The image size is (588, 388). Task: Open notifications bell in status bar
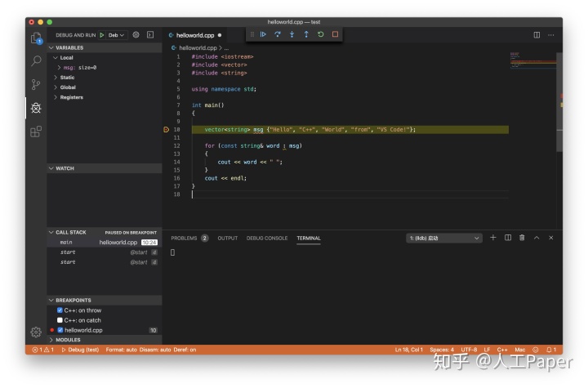coord(551,350)
